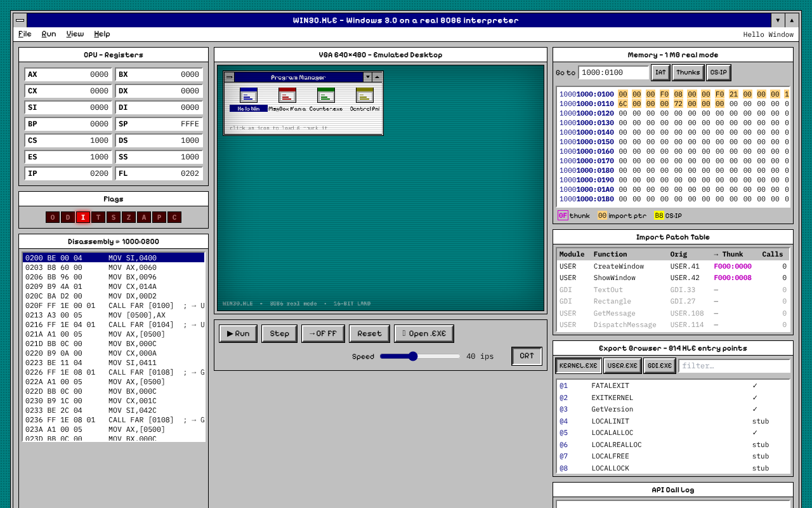Click the Step button
812x508 pixels.
(280, 333)
